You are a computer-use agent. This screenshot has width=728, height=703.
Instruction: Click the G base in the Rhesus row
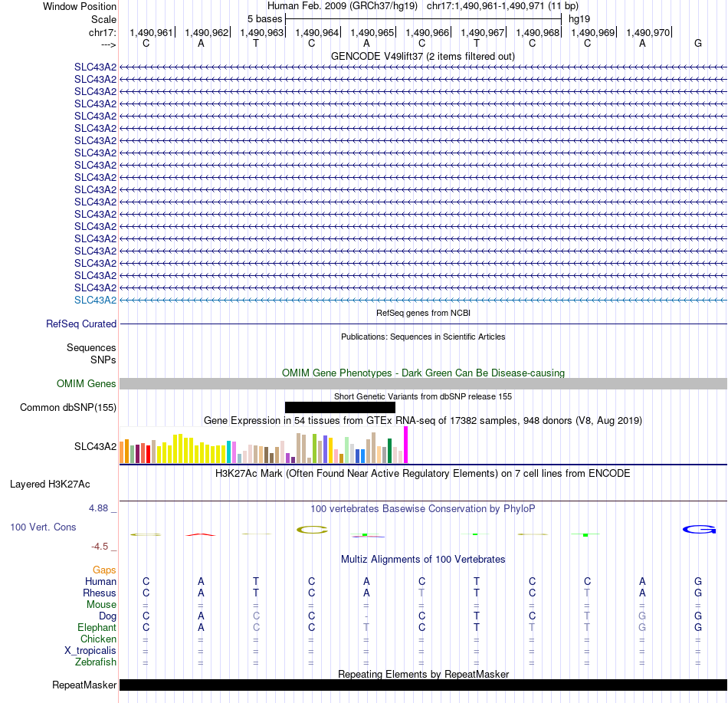coord(698,593)
